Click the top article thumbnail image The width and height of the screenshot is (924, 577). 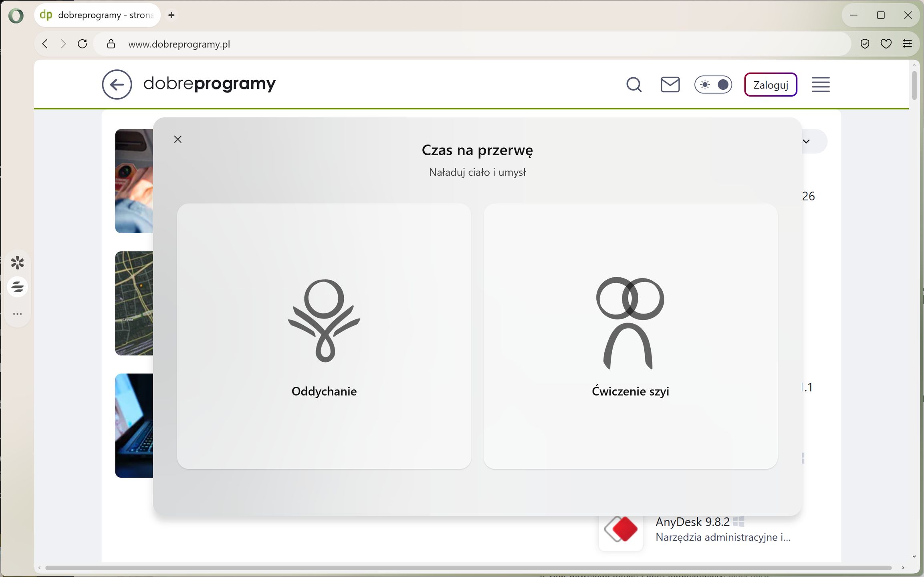pyautogui.click(x=134, y=181)
